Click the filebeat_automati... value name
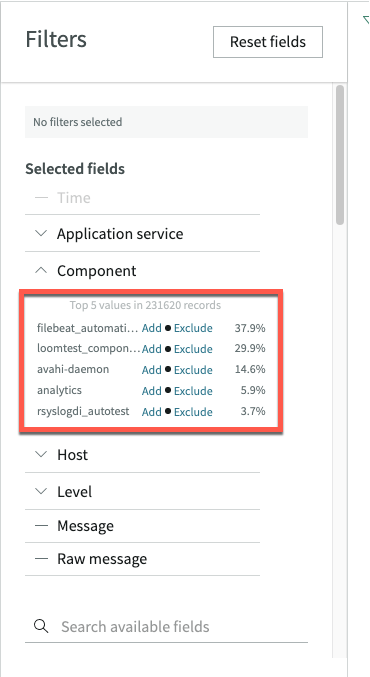The width and height of the screenshot is (370, 677). [88, 328]
